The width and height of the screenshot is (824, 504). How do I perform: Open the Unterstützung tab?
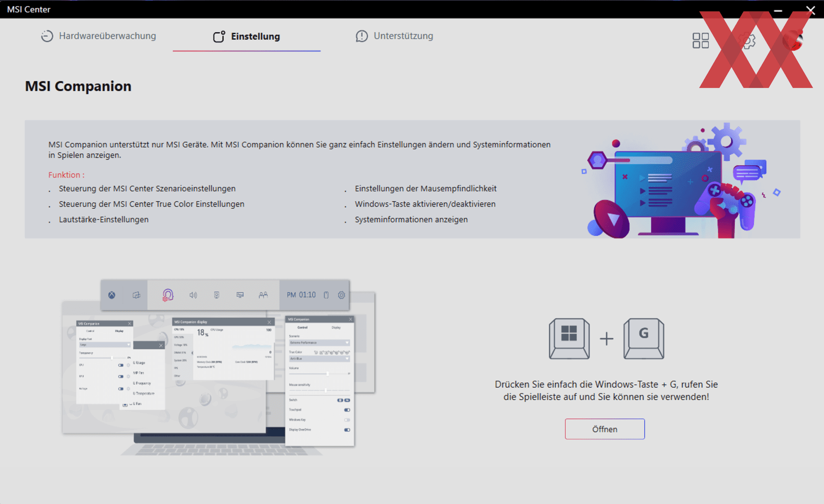pyautogui.click(x=394, y=36)
